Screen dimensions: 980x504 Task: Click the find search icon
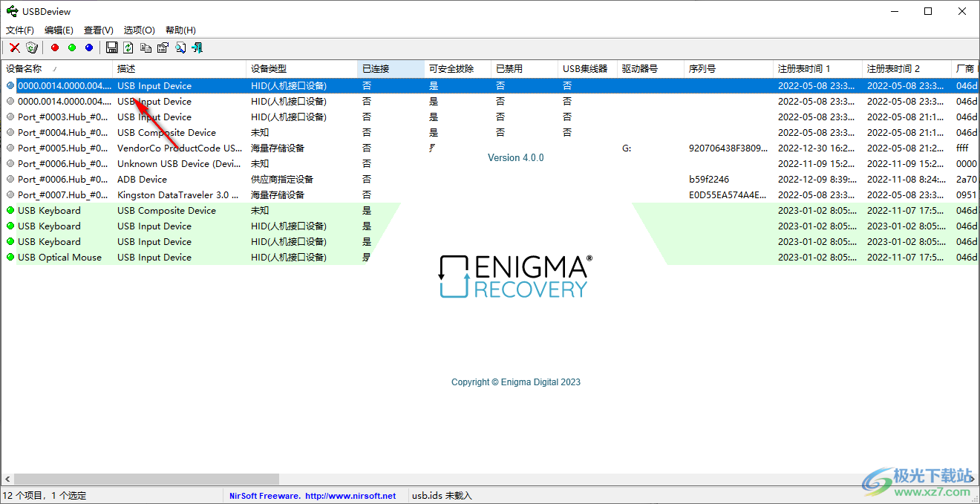180,48
